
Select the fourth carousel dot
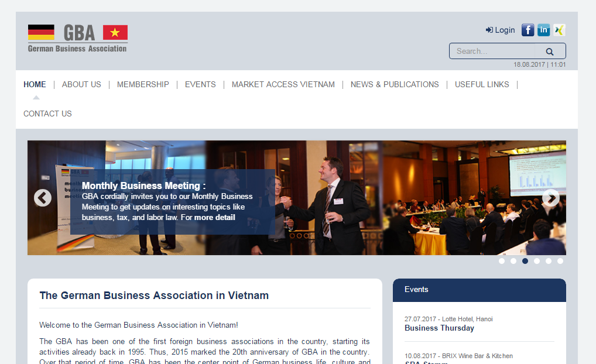click(x=537, y=261)
